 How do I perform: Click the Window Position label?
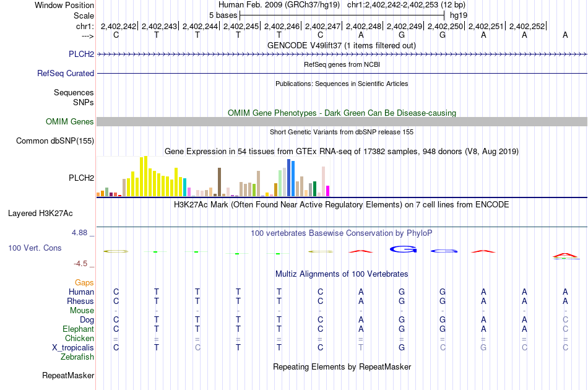(64, 5)
